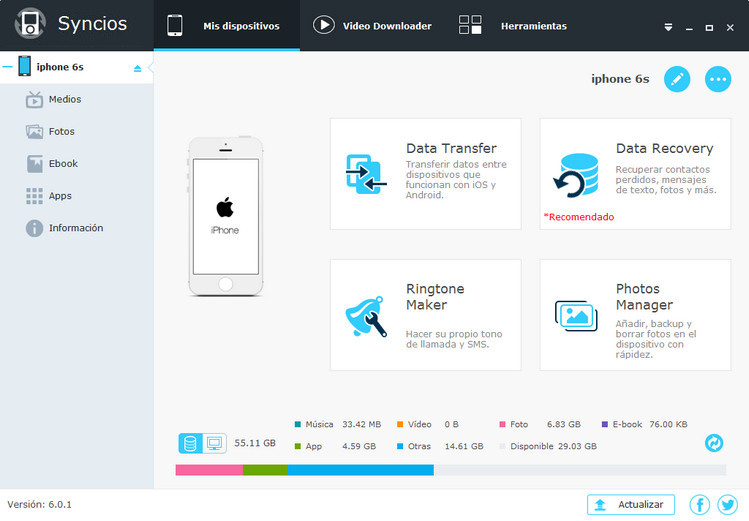Open the Twitter link icon
The height and width of the screenshot is (521, 749).
tap(727, 505)
